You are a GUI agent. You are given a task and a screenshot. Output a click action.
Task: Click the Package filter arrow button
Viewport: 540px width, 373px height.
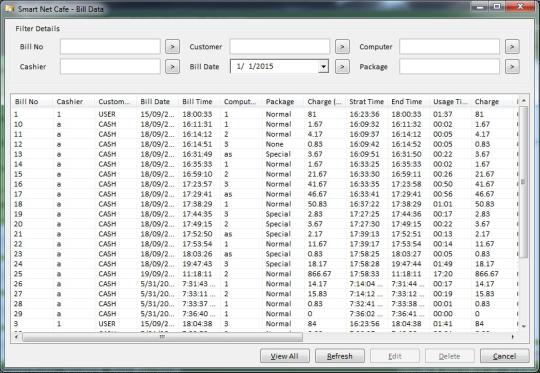(512, 66)
